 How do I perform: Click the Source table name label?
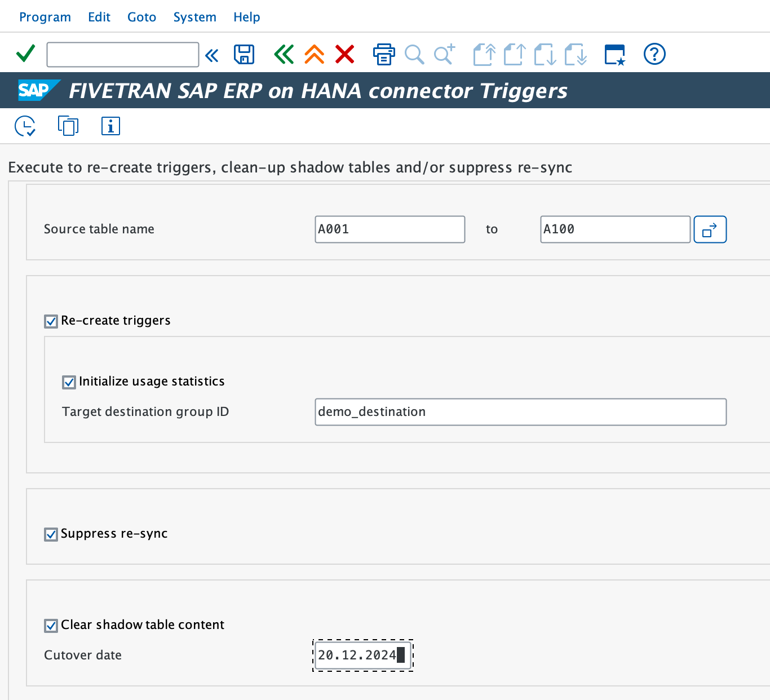pyautogui.click(x=99, y=229)
